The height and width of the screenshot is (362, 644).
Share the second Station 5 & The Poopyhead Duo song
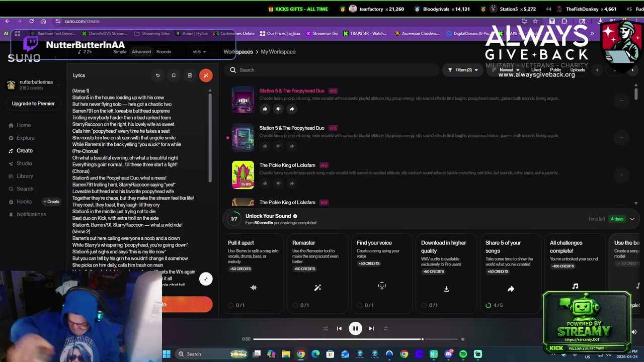pos(292,146)
